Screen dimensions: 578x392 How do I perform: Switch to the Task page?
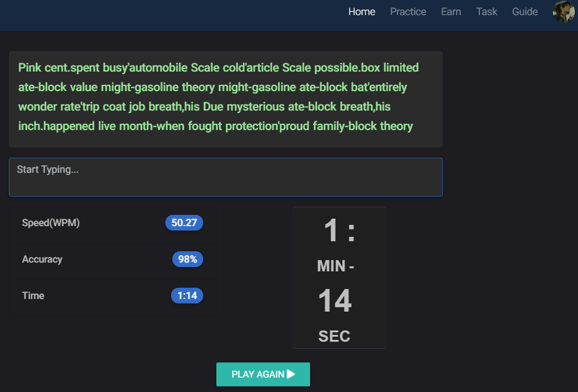(x=486, y=11)
